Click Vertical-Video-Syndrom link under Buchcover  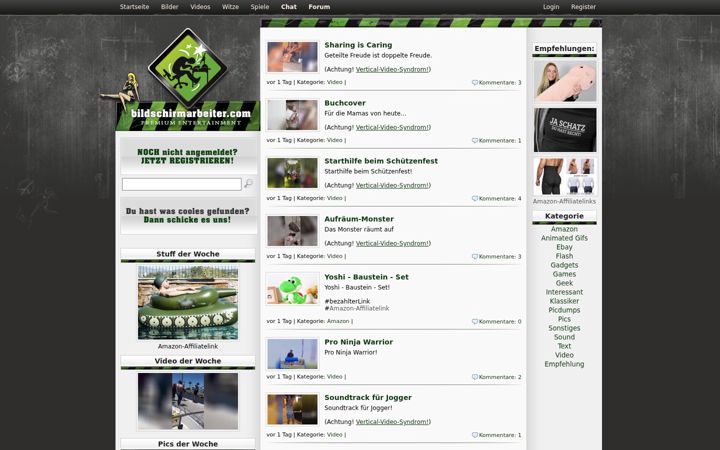(x=392, y=127)
